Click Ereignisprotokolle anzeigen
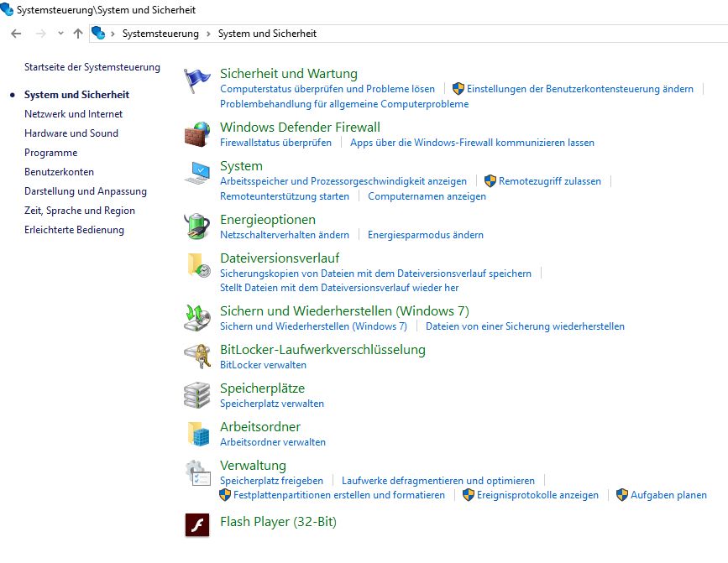The width and height of the screenshot is (728, 563). 537,495
